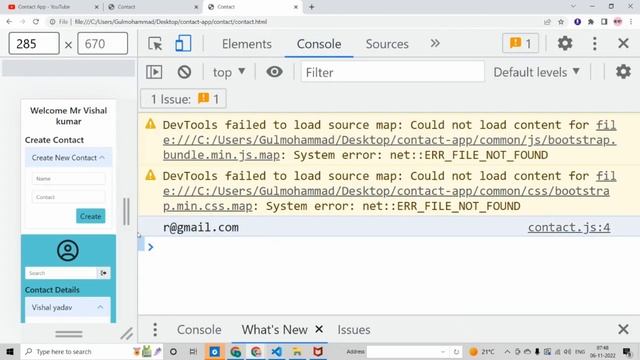Close the What's New tab
The image size is (640, 360).
(x=319, y=329)
